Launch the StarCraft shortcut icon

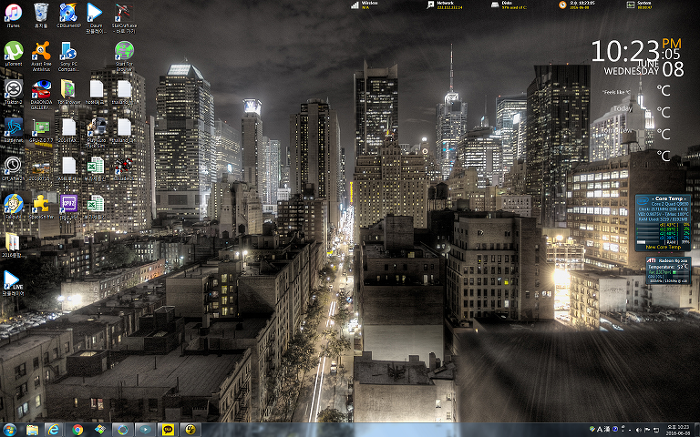[124, 16]
